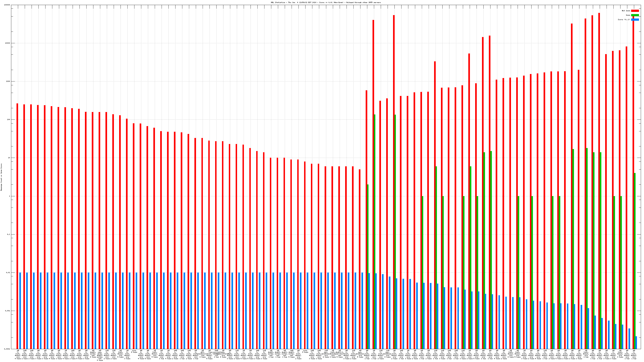This screenshot has width=644, height=362.
Task: Click the 0.01 y-axis tick label
Action: tap(8, 273)
